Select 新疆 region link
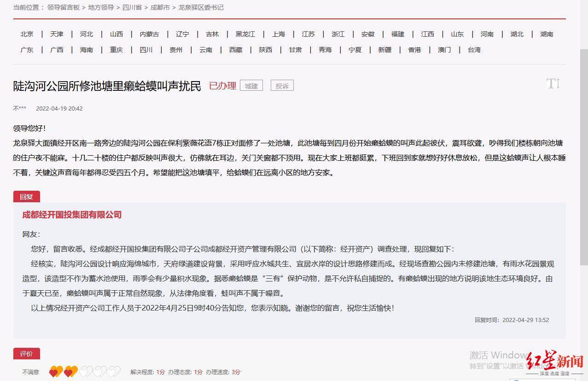588x381 pixels. [x=385, y=50]
